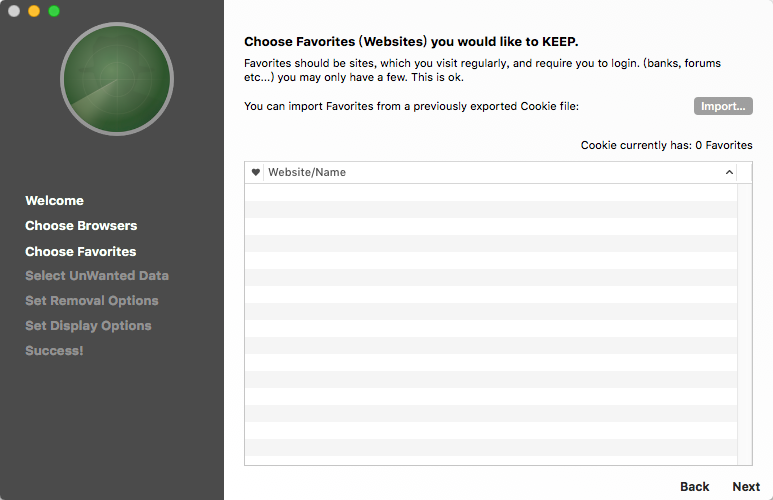Click the gray close window button
Viewport: 773px width, 500px height.
pos(14,11)
